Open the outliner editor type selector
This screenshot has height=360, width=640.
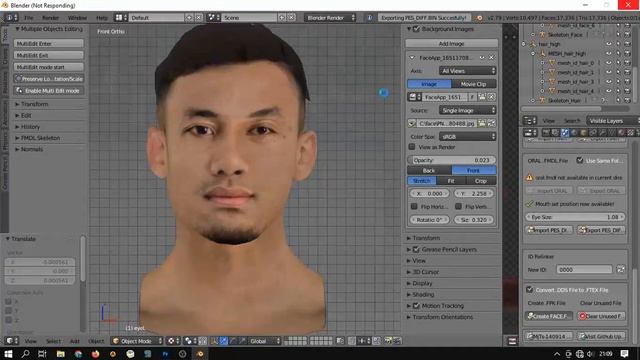[x=530, y=121]
